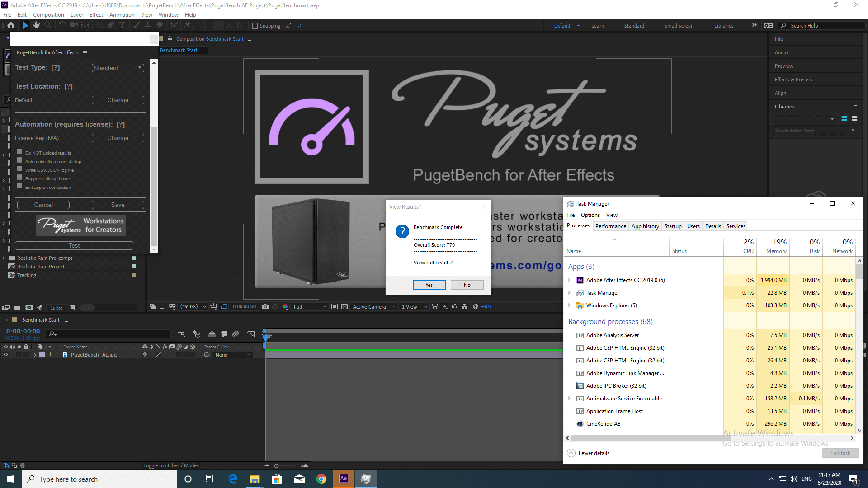This screenshot has width=868, height=488.
Task: Click PugetBench_AE.jpg layer label color swatch
Action: point(42,355)
